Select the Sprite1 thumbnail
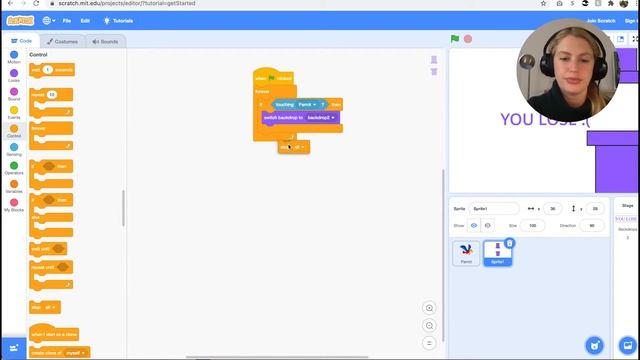Image resolution: width=640 pixels, height=360 pixels. click(x=498, y=253)
